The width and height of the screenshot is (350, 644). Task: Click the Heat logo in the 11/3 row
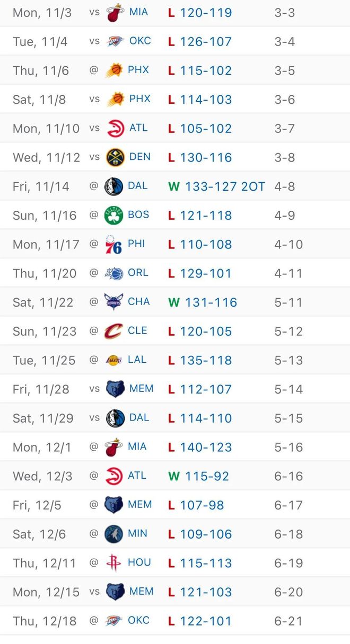pos(115,12)
